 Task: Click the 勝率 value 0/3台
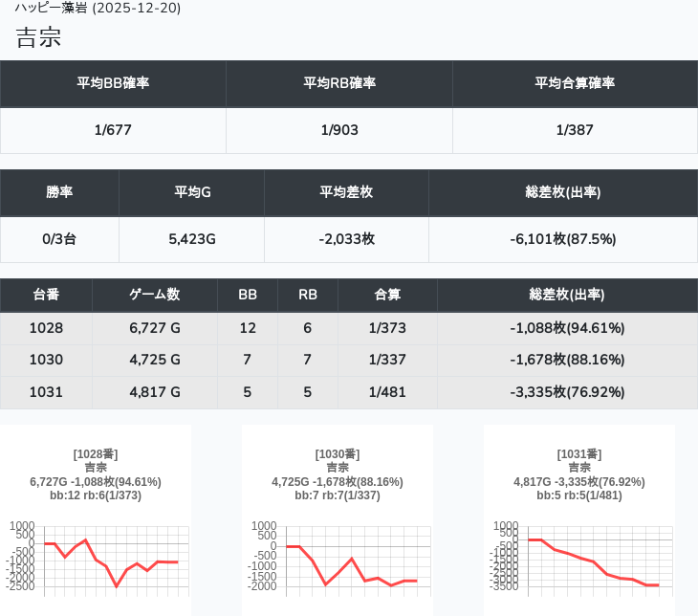tap(59, 239)
